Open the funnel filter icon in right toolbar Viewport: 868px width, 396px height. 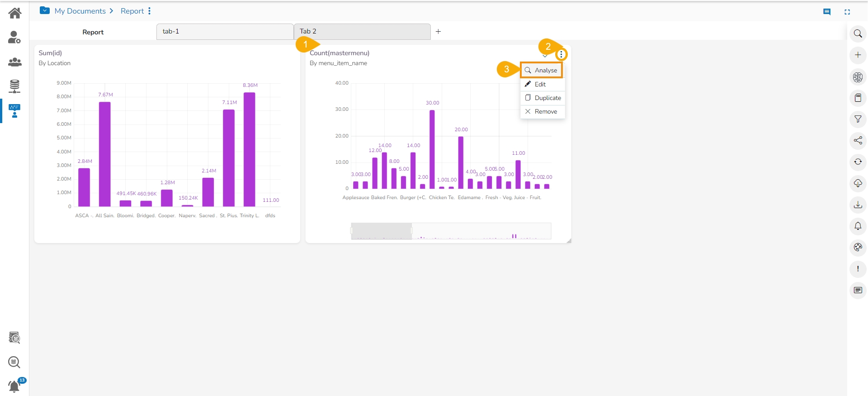click(858, 119)
